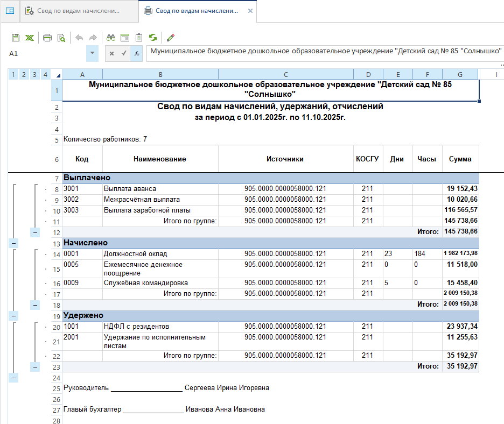Click the fx insert function button
This screenshot has width=504, height=424.
point(137,53)
